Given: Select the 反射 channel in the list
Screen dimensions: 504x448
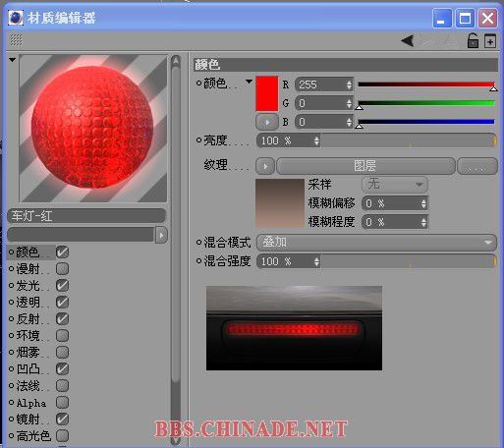Looking at the screenshot, I should 28,319.
